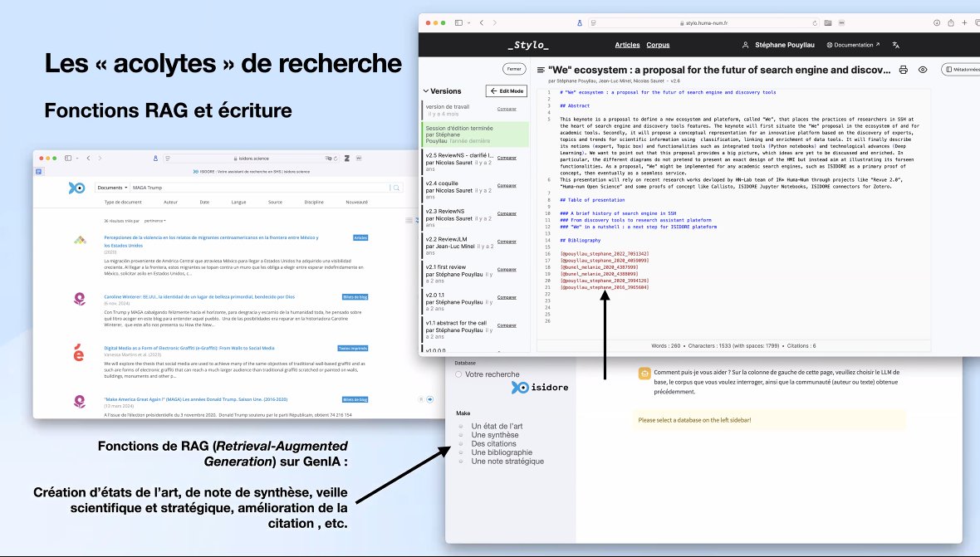Expand the Date filter

pos(204,202)
